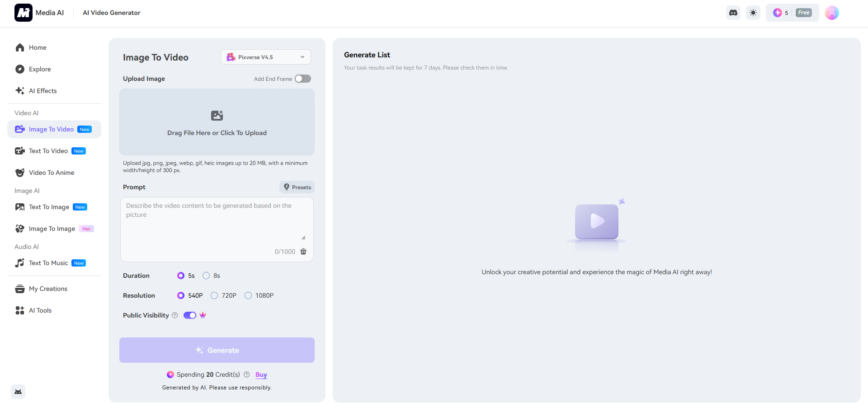Click the video play placeholder thumbnail
The height and width of the screenshot is (412, 868).
click(x=597, y=221)
